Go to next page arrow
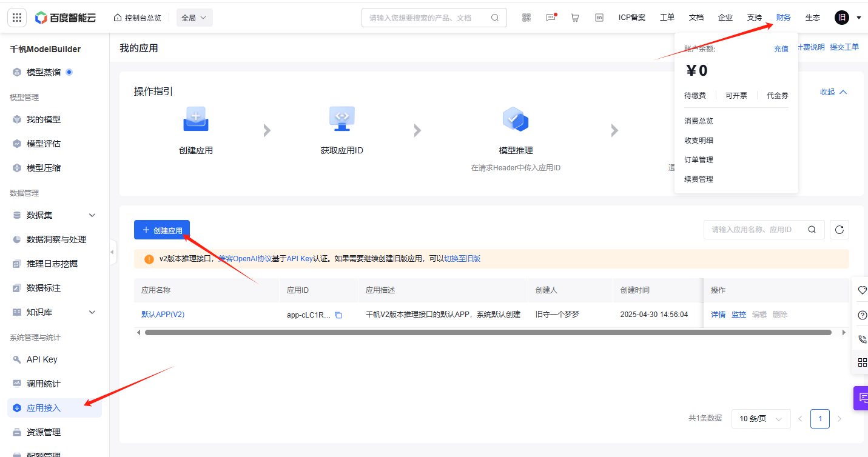The height and width of the screenshot is (457, 868). 839,419
